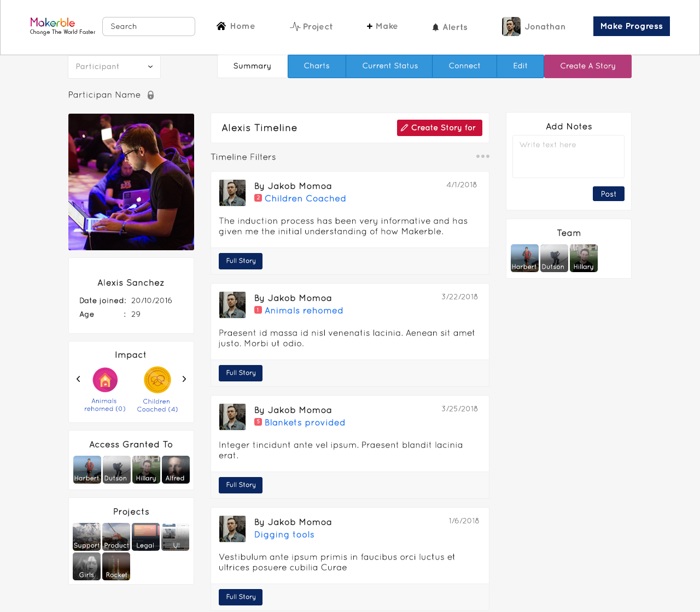Image resolution: width=700 pixels, height=612 pixels.
Task: Select Harbert under Access Granted To
Action: point(87,470)
